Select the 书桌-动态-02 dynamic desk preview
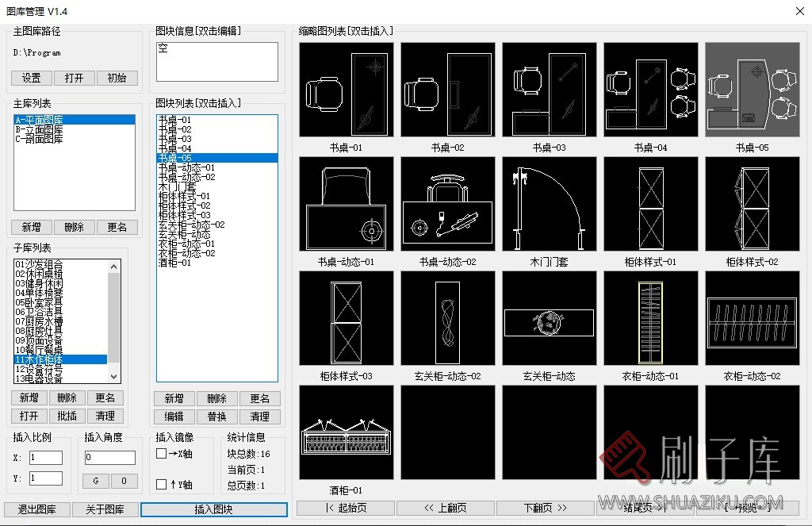This screenshot has height=526, width=812. pyautogui.click(x=447, y=203)
